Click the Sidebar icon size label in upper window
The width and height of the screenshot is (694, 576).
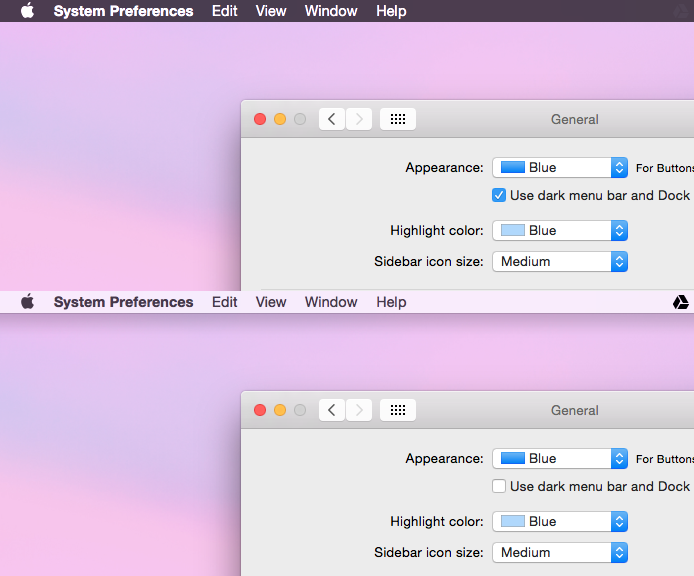[x=429, y=262]
